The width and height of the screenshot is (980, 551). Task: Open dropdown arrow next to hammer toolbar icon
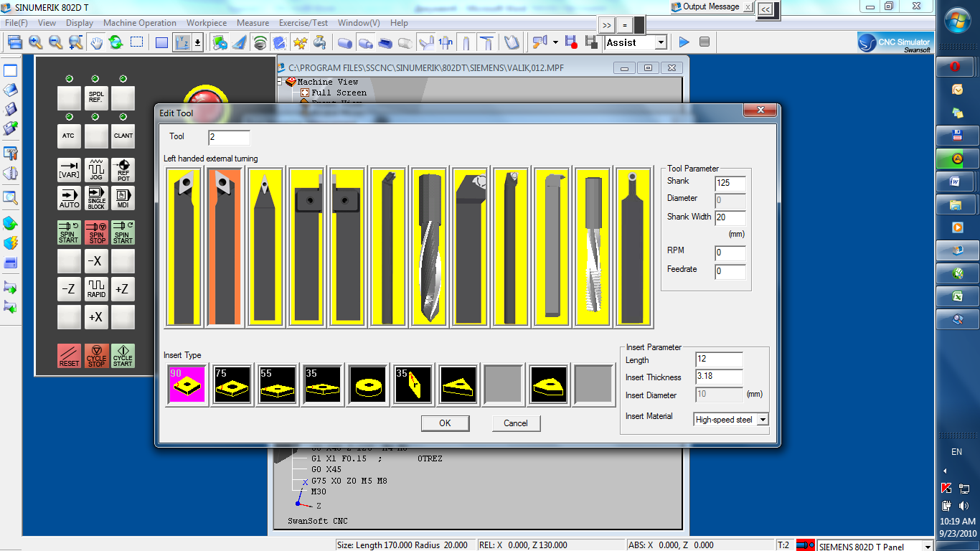(555, 42)
